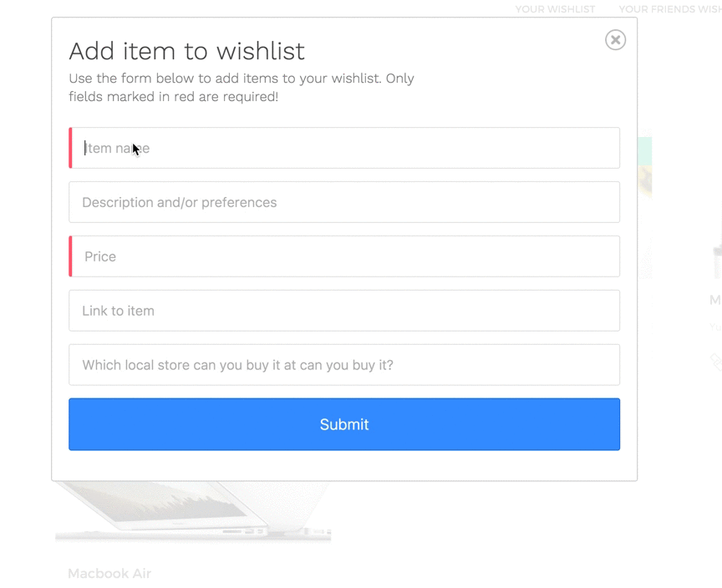The width and height of the screenshot is (722, 588).
Task: Focus the Item name field
Action: click(x=346, y=148)
